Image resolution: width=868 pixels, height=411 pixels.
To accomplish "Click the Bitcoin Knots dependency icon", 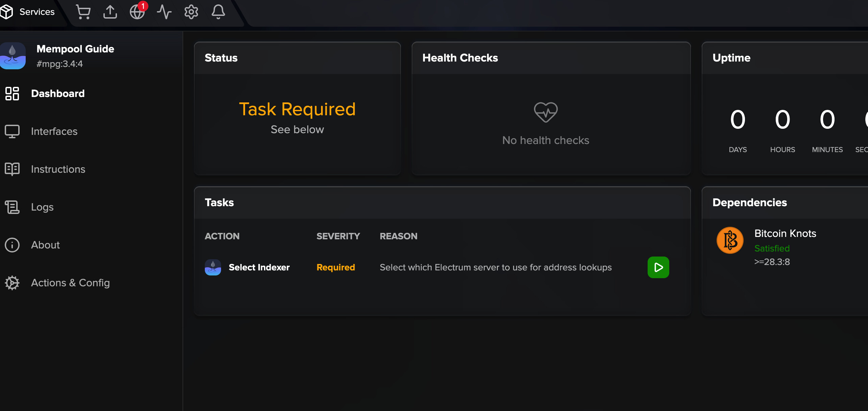I will (730, 240).
